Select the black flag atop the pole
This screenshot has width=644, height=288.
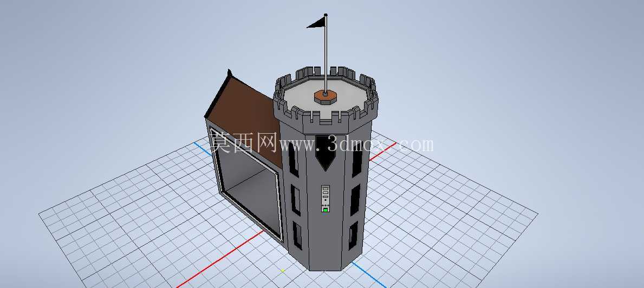pos(317,23)
